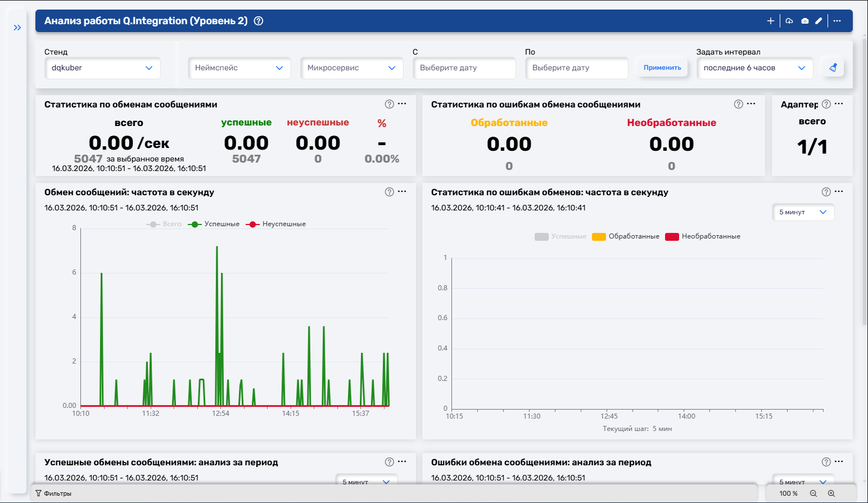
Task: Take a snapshot with the camera icon
Action: (x=805, y=21)
